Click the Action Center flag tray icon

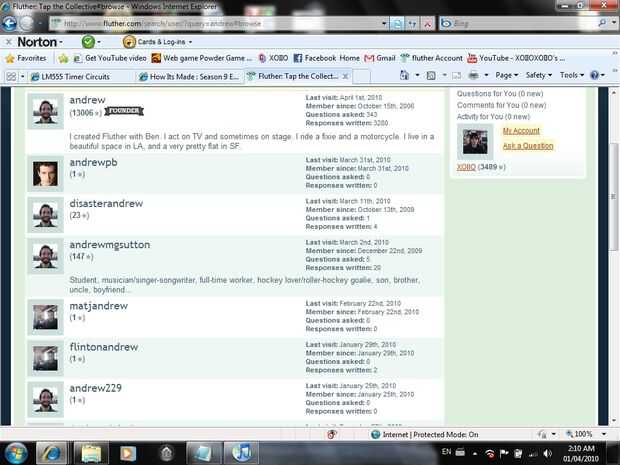(504, 454)
